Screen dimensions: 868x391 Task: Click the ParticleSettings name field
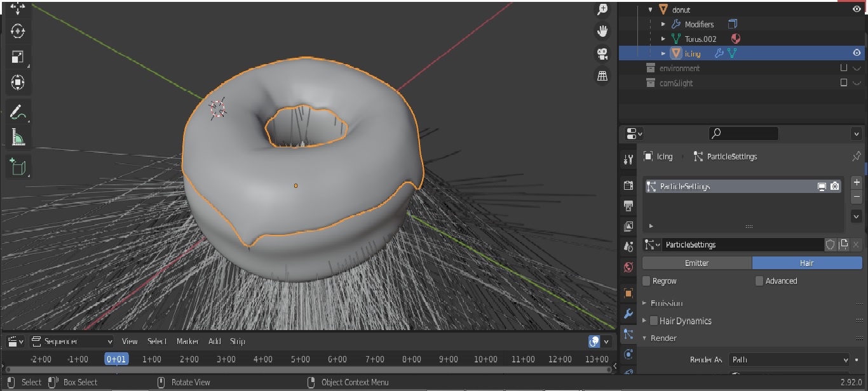743,244
